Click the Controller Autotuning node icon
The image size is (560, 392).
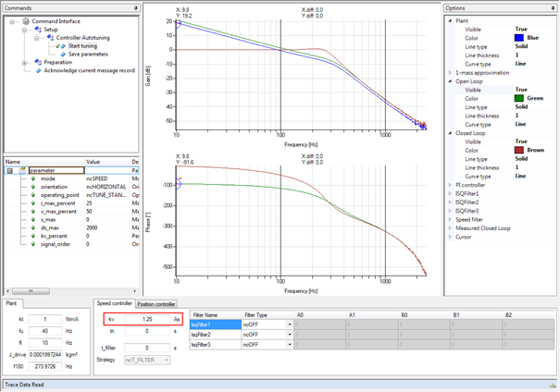50,38
